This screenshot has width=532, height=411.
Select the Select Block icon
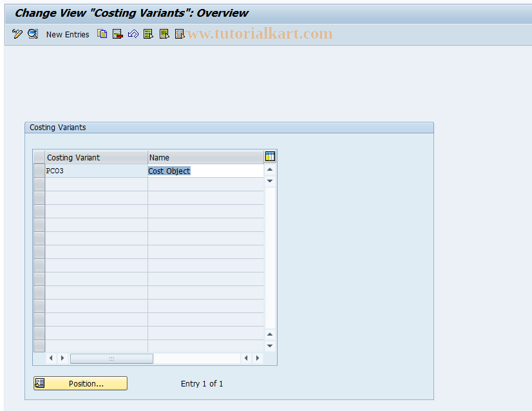pyautogui.click(x=164, y=33)
